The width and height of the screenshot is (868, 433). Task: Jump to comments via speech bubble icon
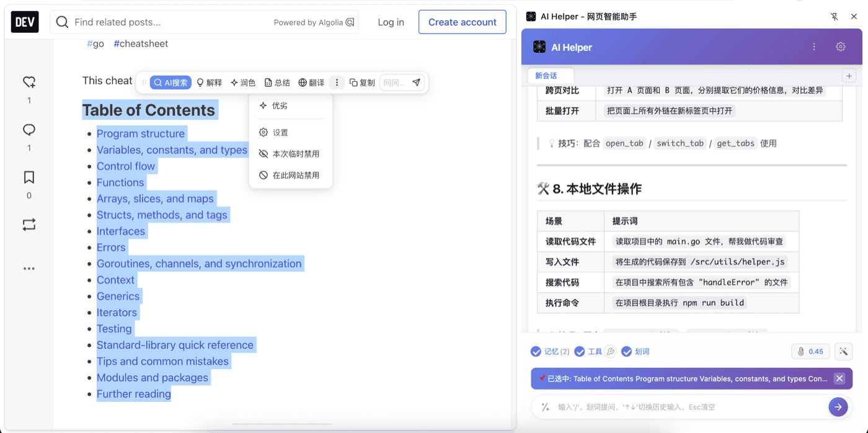tap(29, 130)
